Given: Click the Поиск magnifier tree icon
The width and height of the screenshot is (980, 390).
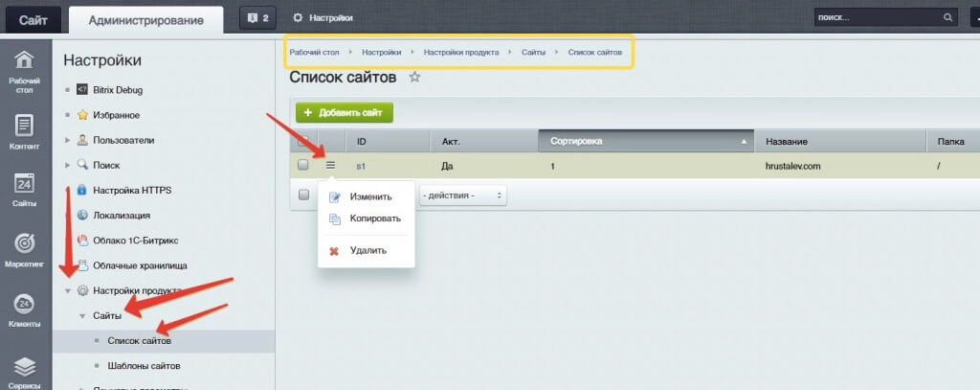Looking at the screenshot, I should click(x=82, y=165).
